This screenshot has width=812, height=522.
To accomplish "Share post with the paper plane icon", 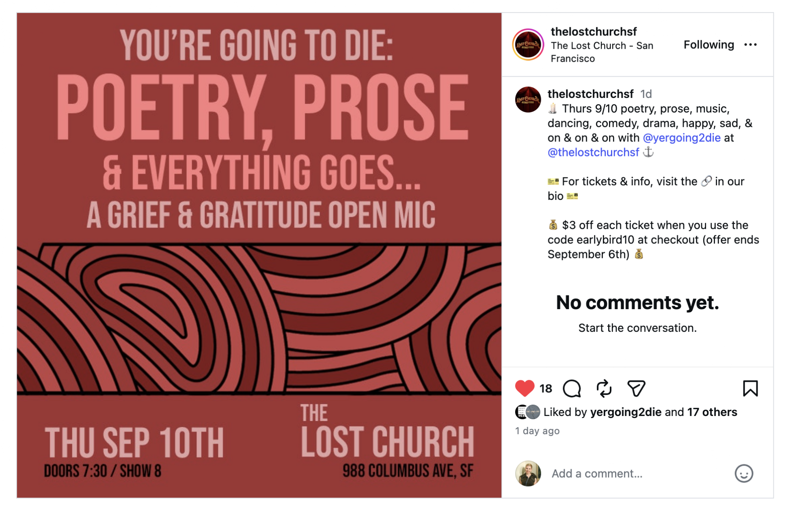I will [x=636, y=388].
